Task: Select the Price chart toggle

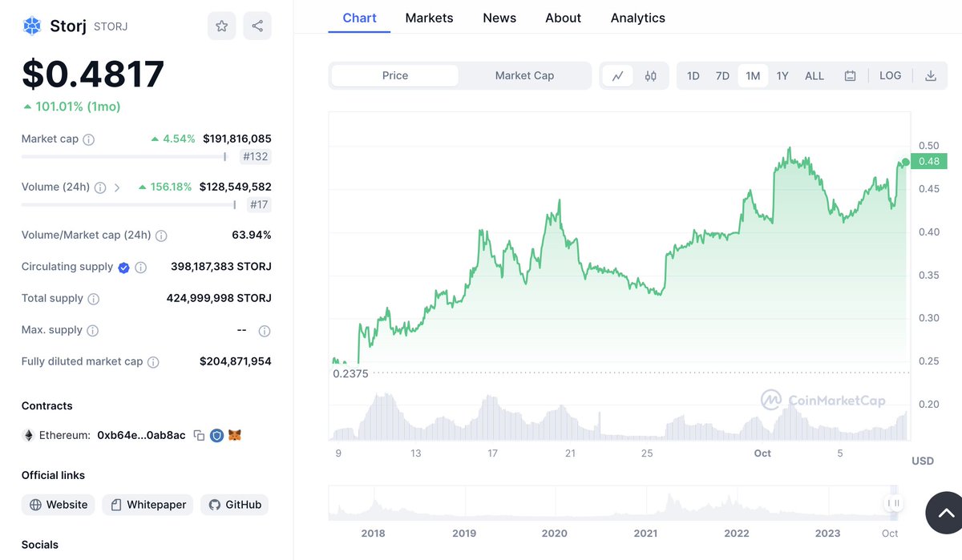Action: click(395, 75)
